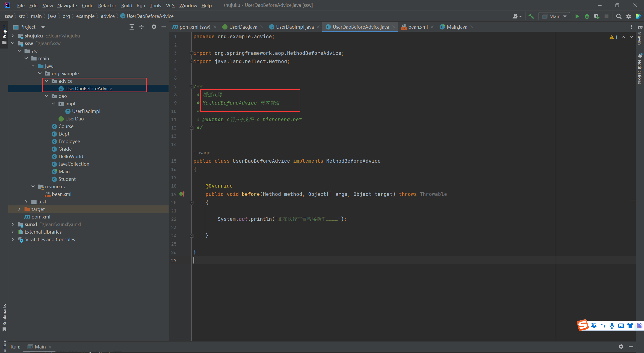
Task: Click the example breadcrumb in navigation bar
Action: 85,16
